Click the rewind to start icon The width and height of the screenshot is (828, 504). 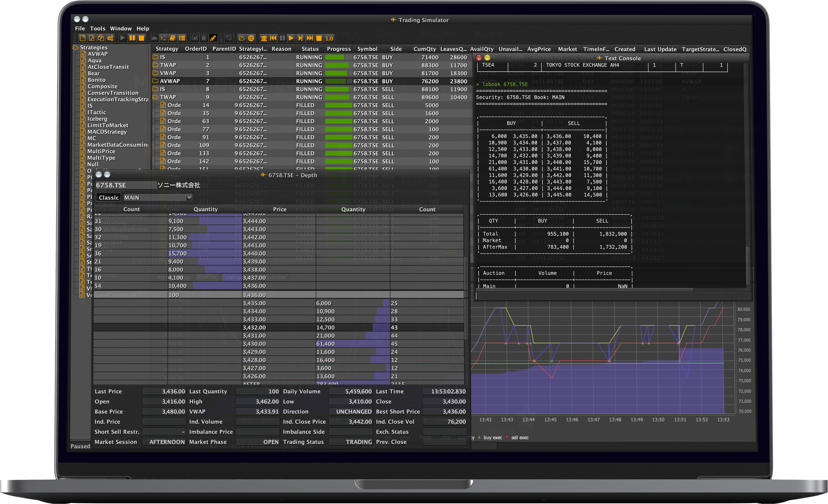(273, 38)
